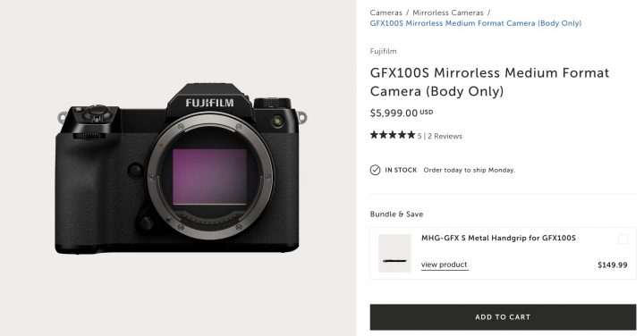
Task: Click the FUJIFILM logo on the camera
Action: (209, 103)
